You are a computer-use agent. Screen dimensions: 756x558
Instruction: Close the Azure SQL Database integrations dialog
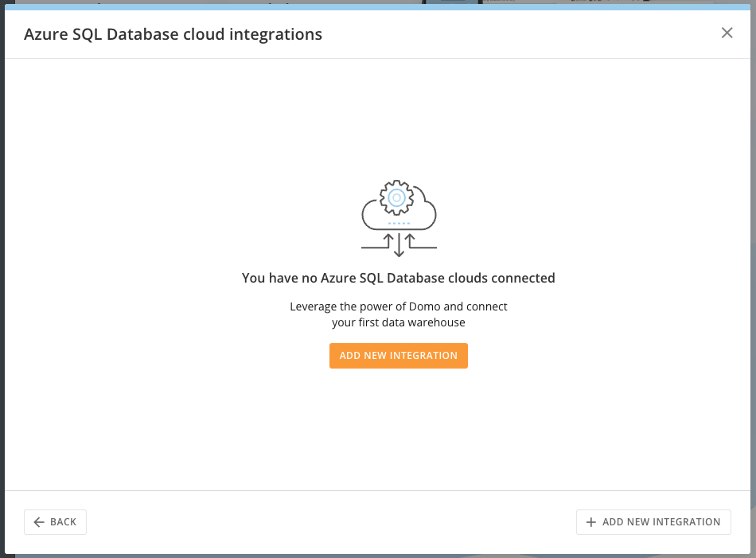click(x=727, y=33)
